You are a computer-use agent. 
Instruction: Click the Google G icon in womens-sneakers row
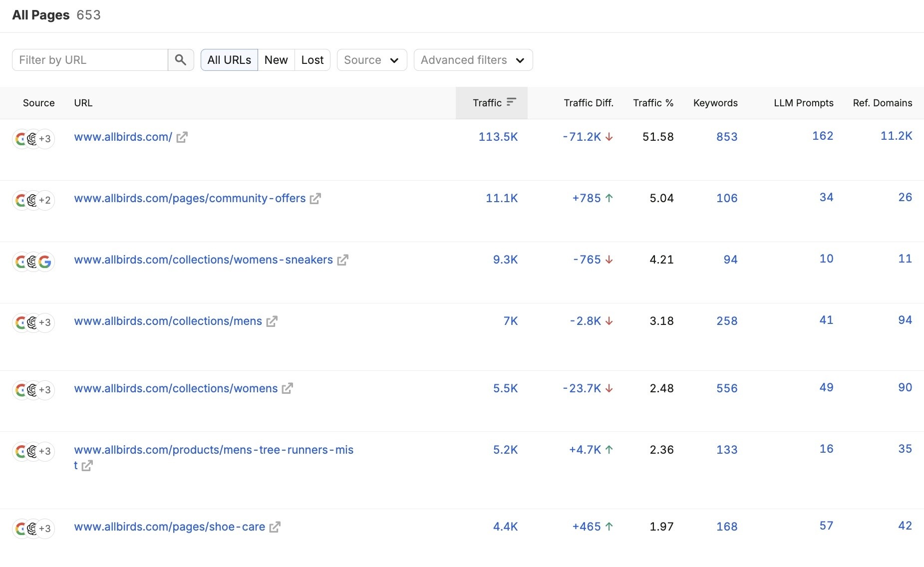coord(45,262)
